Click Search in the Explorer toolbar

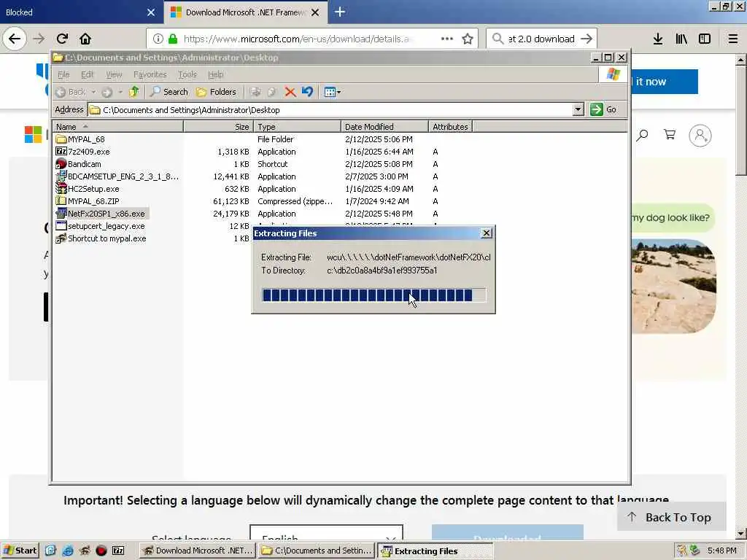tap(169, 92)
